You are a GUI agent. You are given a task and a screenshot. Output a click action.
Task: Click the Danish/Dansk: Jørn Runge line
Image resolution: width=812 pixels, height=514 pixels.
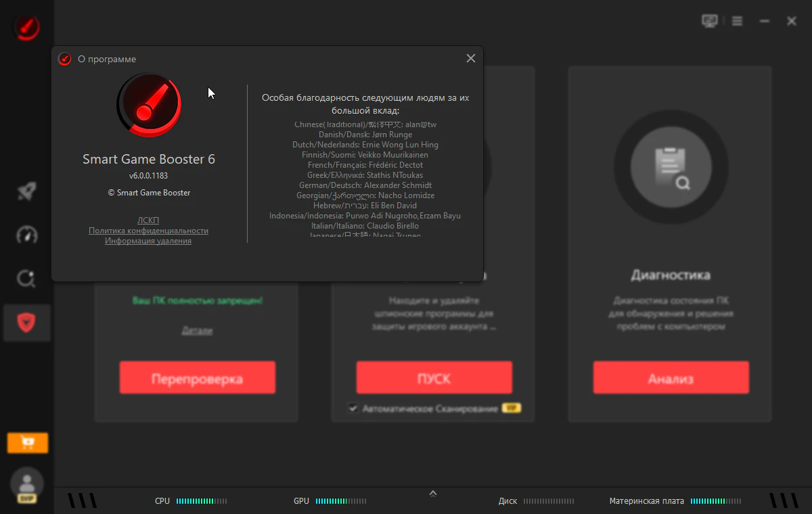click(365, 135)
